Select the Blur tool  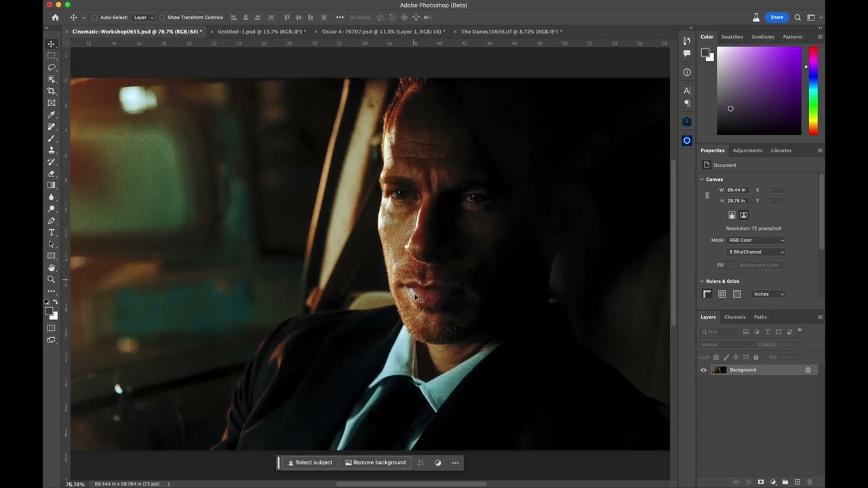[51, 197]
